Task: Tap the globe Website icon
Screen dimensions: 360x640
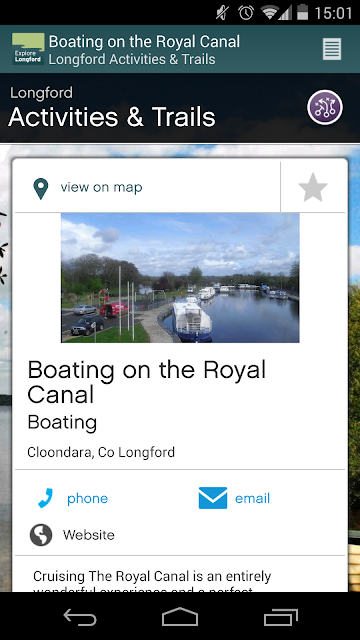Action: (41, 535)
